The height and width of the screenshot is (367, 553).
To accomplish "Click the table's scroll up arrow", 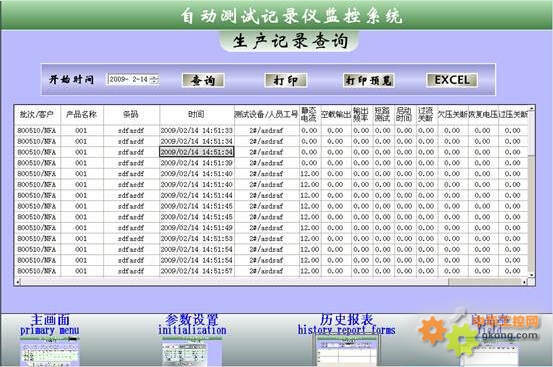I will 531,108.
